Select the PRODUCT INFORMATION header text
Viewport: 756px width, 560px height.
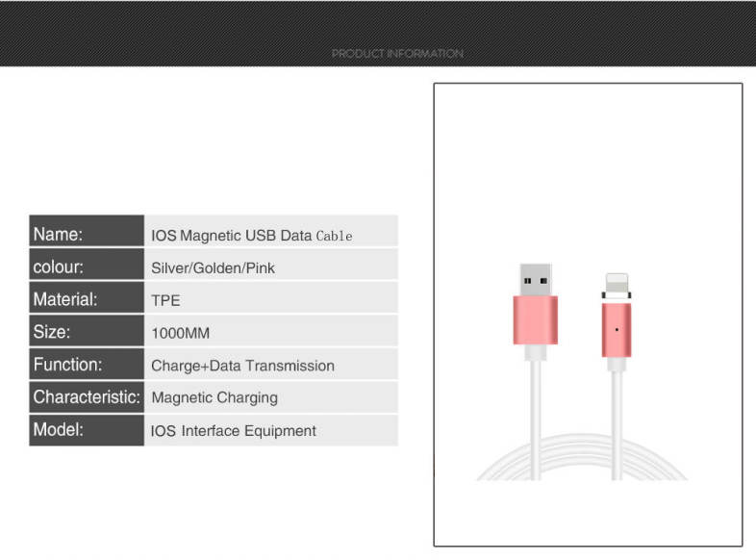click(397, 54)
